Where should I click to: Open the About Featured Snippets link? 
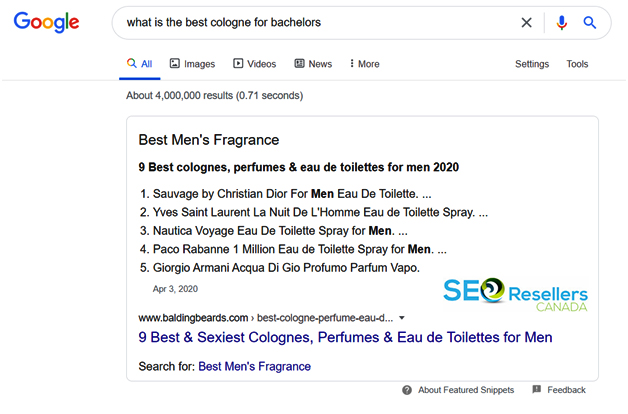(x=466, y=390)
